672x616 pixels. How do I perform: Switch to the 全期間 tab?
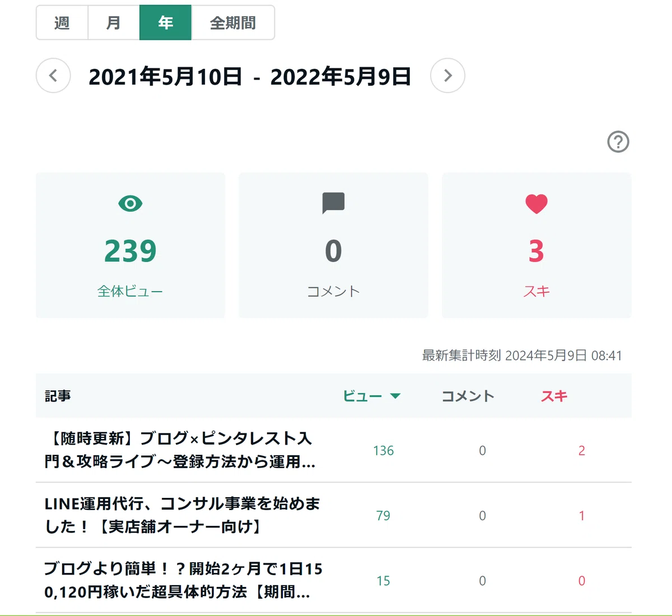[x=233, y=23]
